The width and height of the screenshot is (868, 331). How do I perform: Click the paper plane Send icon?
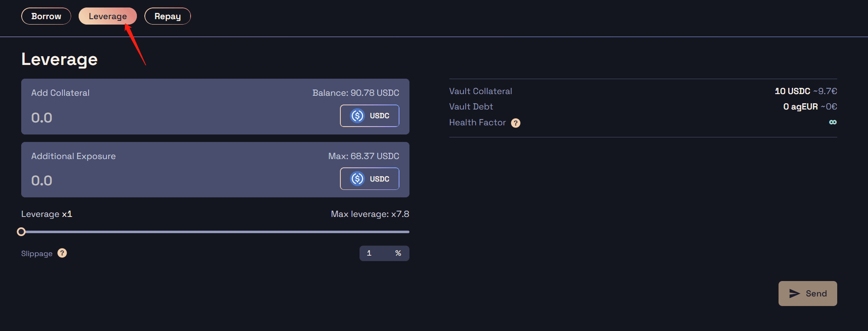point(795,294)
